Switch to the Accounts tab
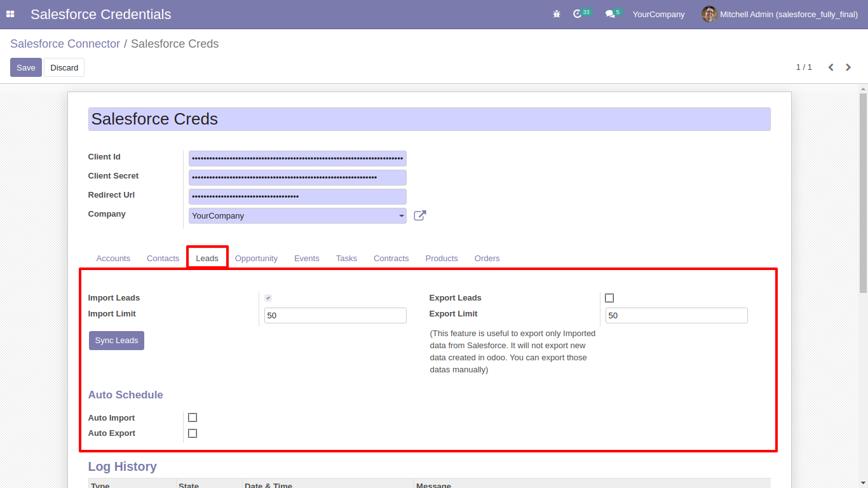This screenshot has width=868, height=488. click(x=113, y=258)
